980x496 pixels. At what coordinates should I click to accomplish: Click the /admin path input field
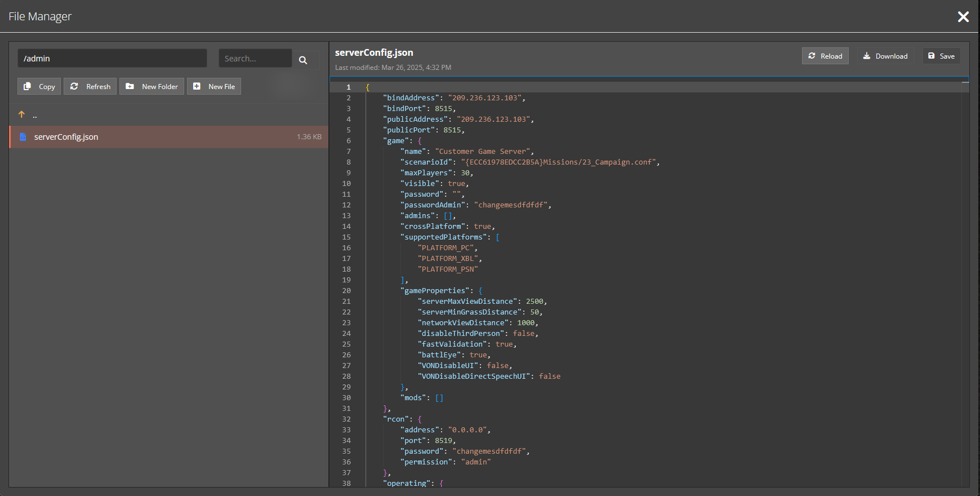click(112, 59)
